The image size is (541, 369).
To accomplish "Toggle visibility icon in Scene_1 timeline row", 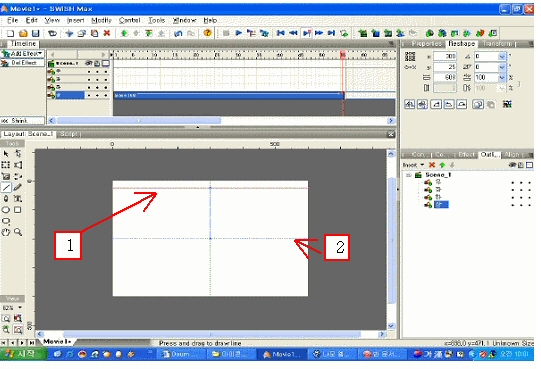I will [x=89, y=64].
